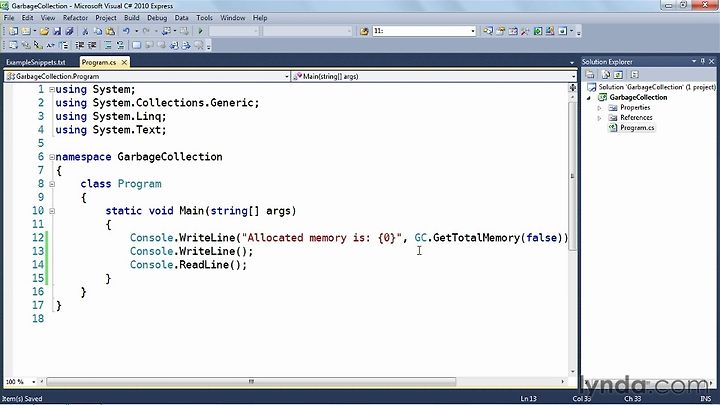Click the Navigate Backward icon
The height and width of the screenshot is (405, 720).
[166, 31]
